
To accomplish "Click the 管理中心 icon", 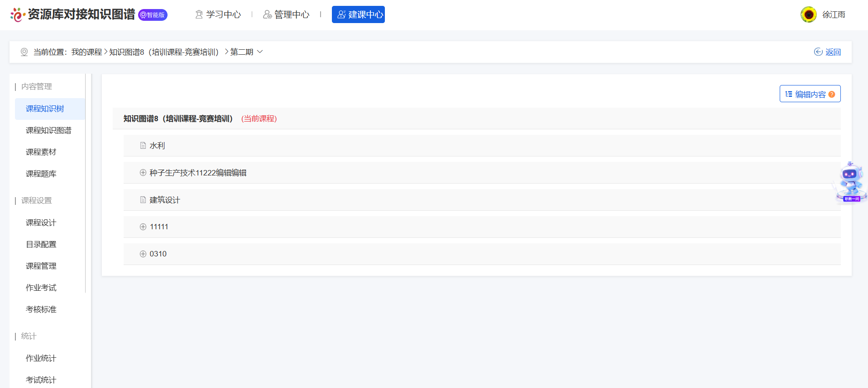I will [x=267, y=14].
